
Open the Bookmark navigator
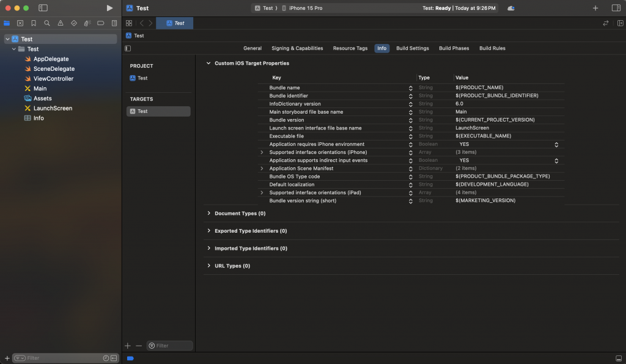click(34, 23)
